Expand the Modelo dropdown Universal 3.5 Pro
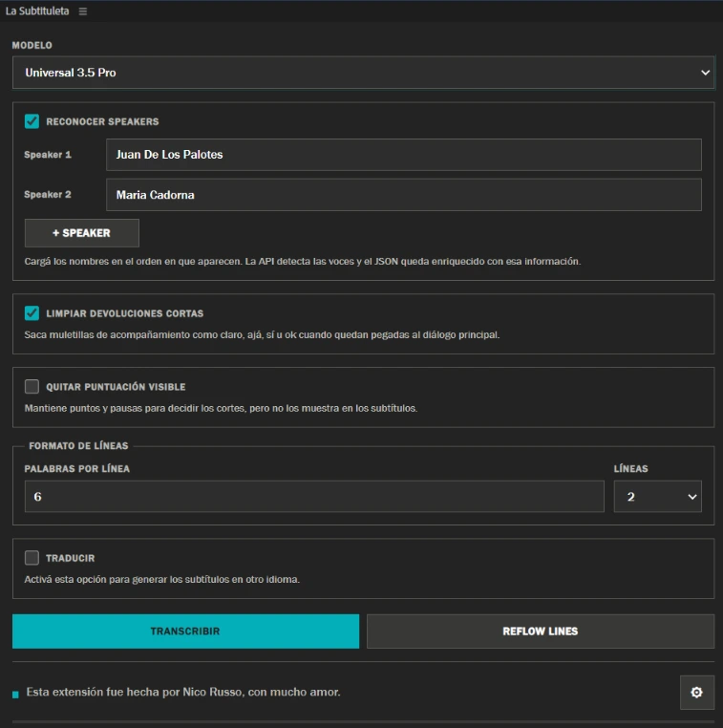Viewport: 723px width, 728px height. [363, 73]
